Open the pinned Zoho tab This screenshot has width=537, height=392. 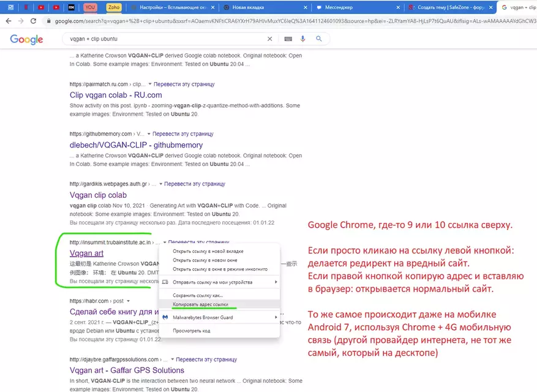(x=114, y=7)
